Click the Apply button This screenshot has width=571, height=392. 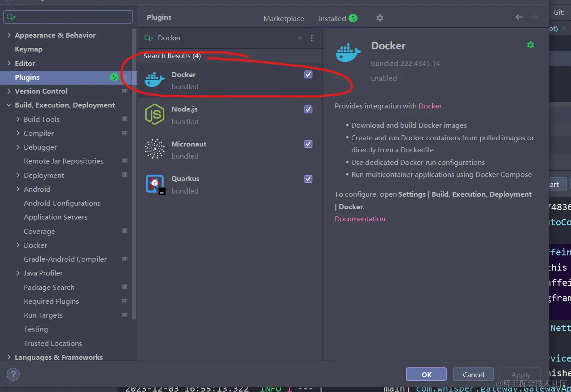[521, 375]
